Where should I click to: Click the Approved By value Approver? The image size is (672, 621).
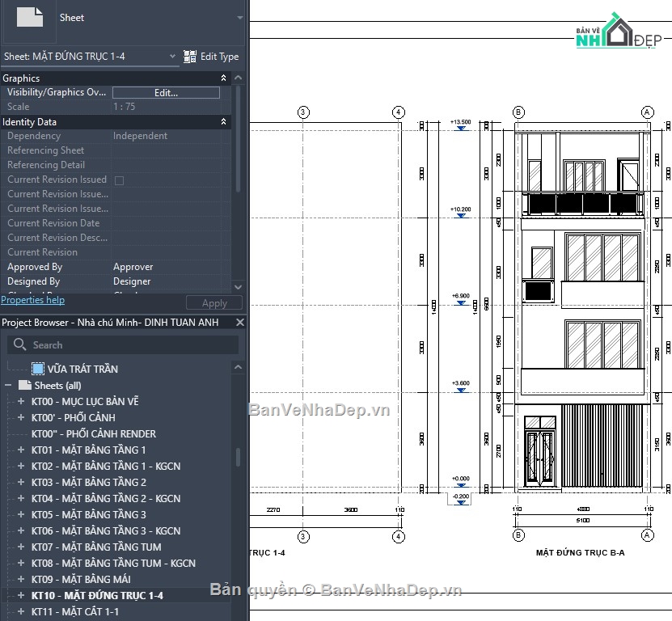coord(133,267)
